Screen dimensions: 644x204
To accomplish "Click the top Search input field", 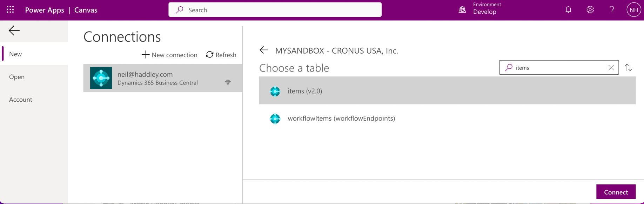I will (x=275, y=10).
